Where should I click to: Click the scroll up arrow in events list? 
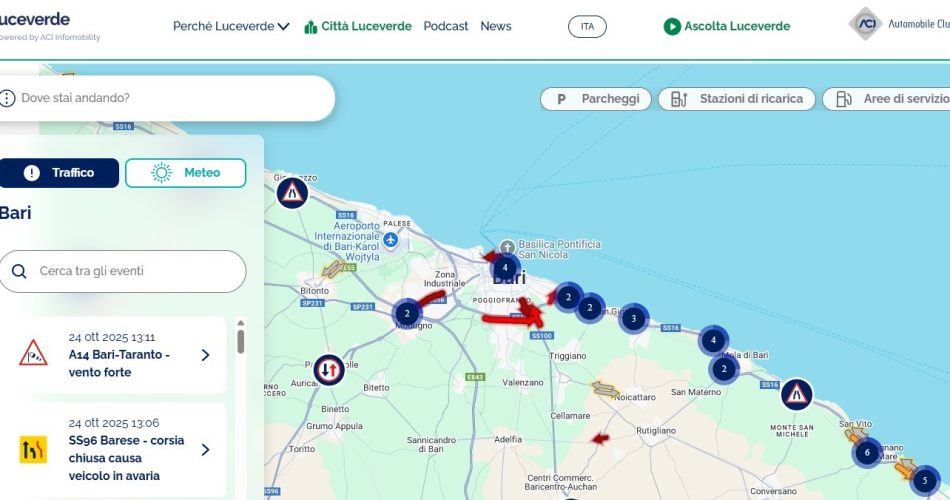tap(241, 323)
